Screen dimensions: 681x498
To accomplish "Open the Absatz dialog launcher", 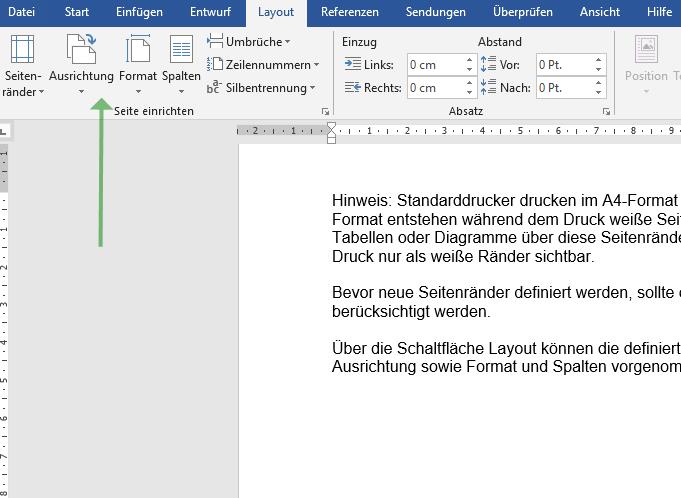I will click(x=607, y=112).
